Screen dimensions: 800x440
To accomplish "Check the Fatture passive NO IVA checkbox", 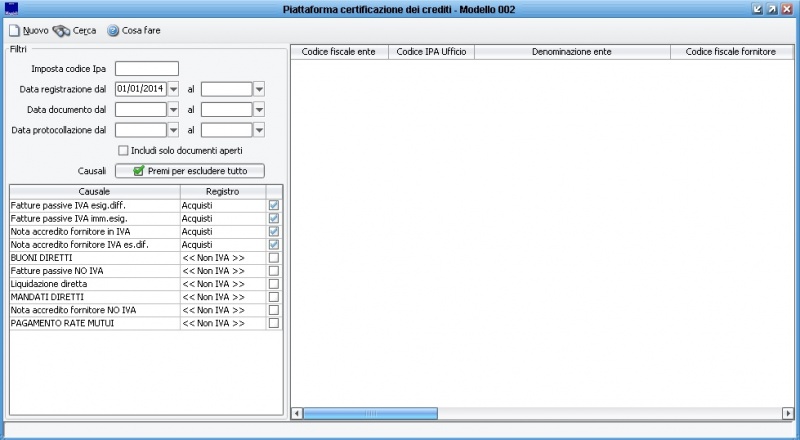I will pos(274,271).
